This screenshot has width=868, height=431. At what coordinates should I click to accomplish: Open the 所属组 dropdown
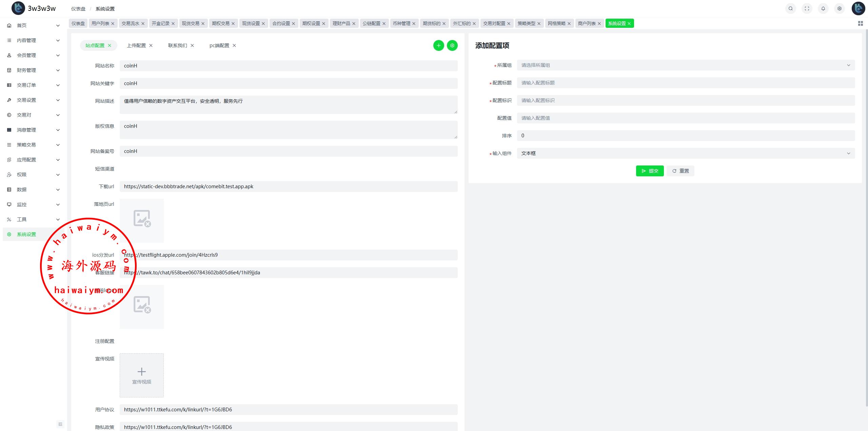(x=685, y=65)
